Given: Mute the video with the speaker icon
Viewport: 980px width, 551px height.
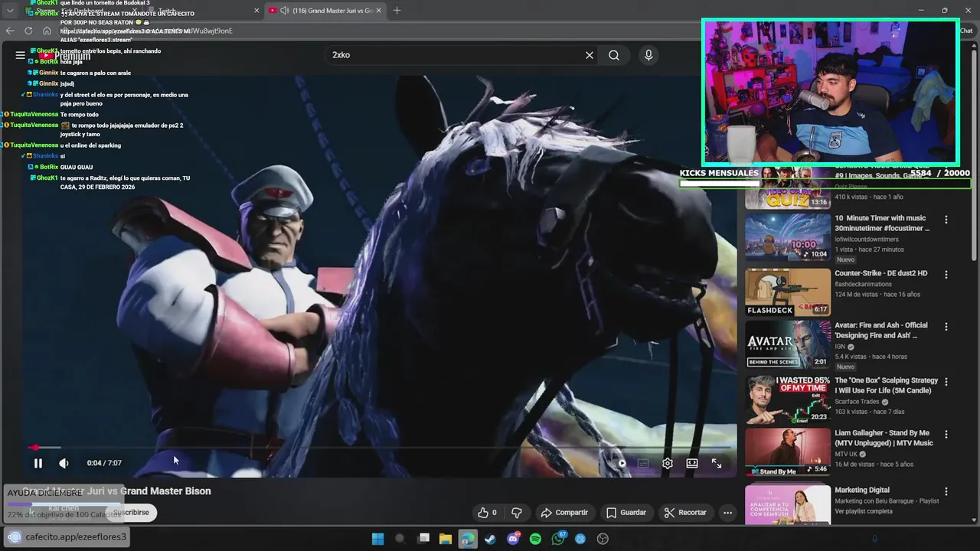Looking at the screenshot, I should coord(64,463).
